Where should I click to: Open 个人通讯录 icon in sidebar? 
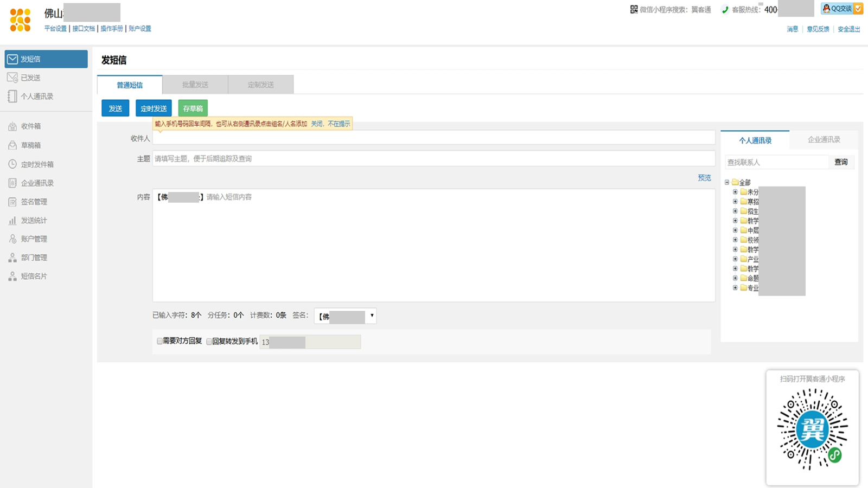12,97
